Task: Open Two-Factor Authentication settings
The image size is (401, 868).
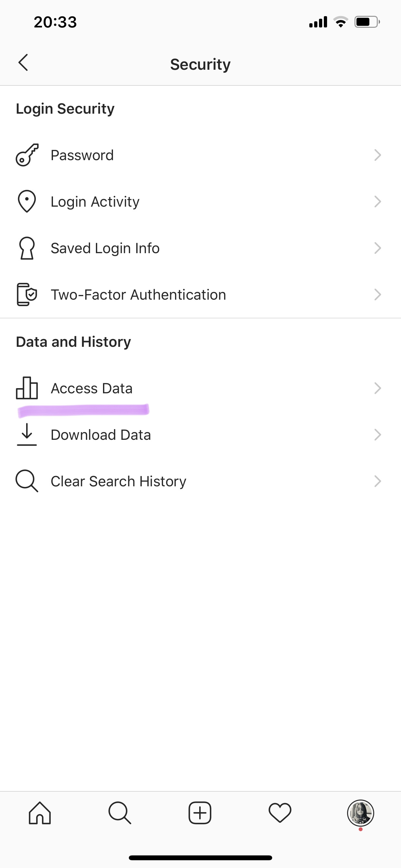Action: (x=138, y=294)
